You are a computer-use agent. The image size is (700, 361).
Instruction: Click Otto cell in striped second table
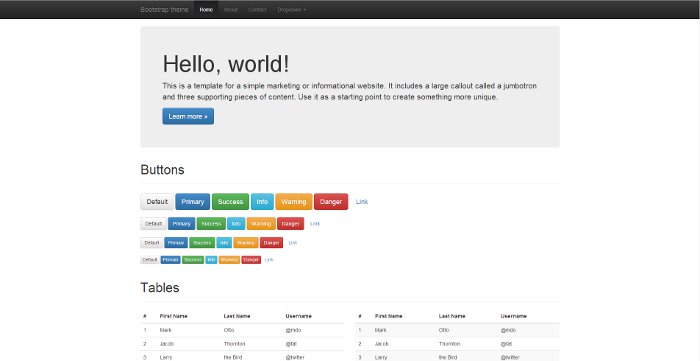point(444,330)
